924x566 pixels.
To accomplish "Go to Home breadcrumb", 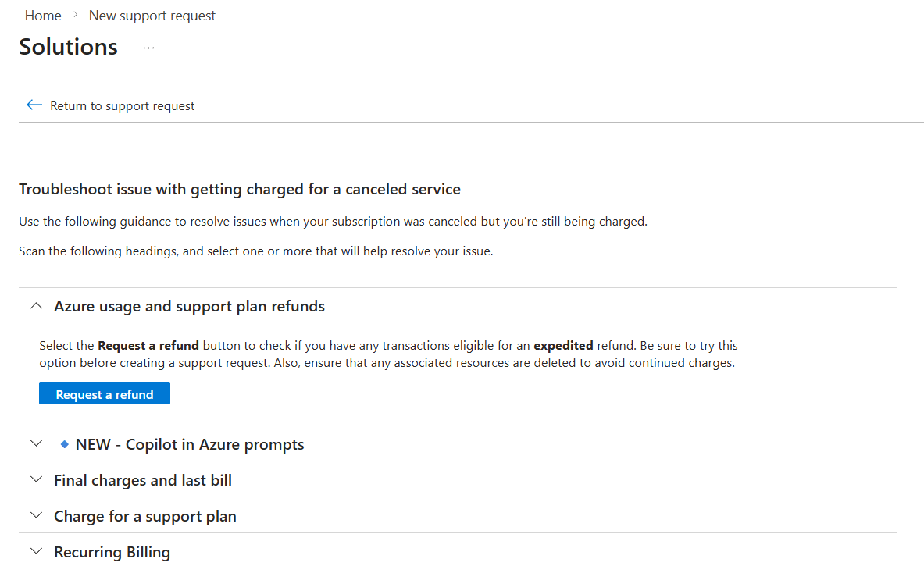I will pos(43,16).
